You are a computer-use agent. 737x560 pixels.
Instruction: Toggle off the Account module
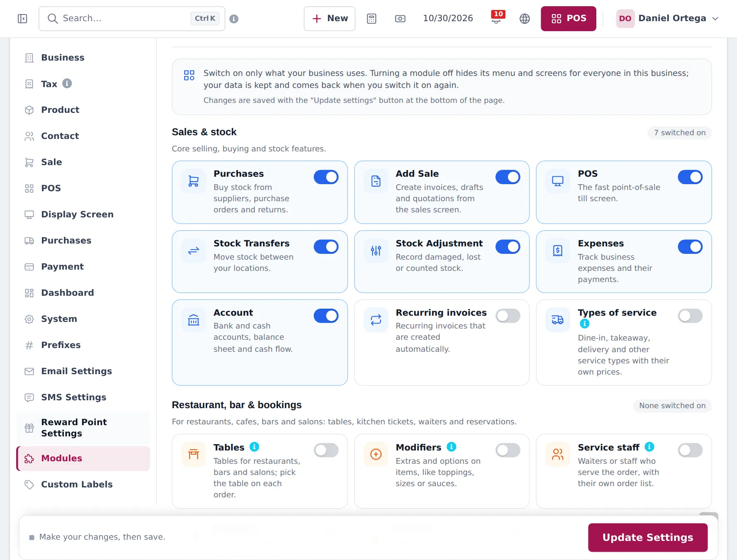click(326, 316)
